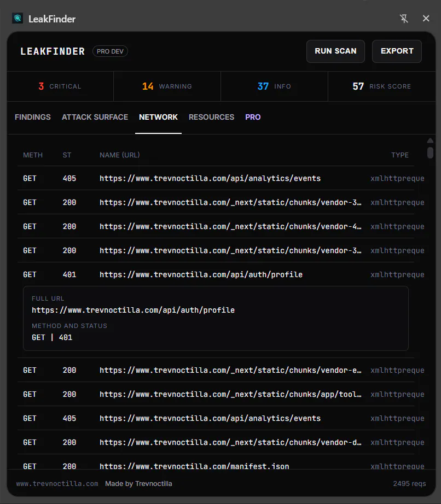
Task: Click the TYPE column header
Action: 400,155
